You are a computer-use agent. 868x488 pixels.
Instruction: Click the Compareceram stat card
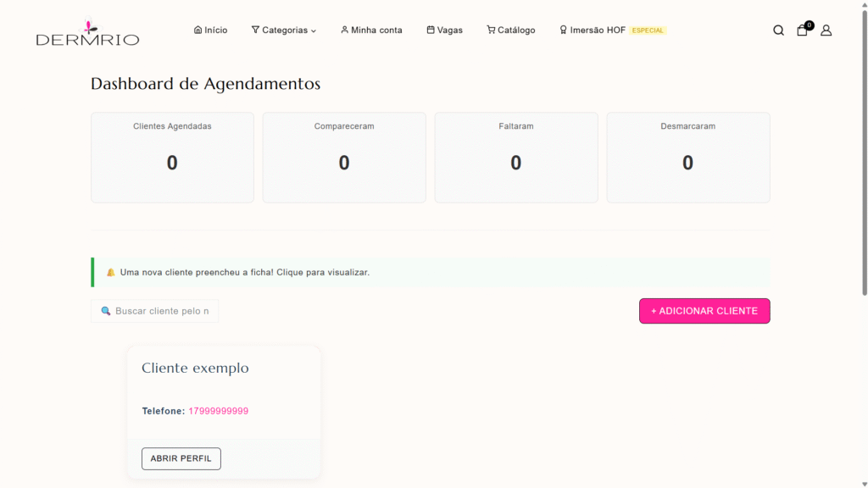[x=344, y=158]
